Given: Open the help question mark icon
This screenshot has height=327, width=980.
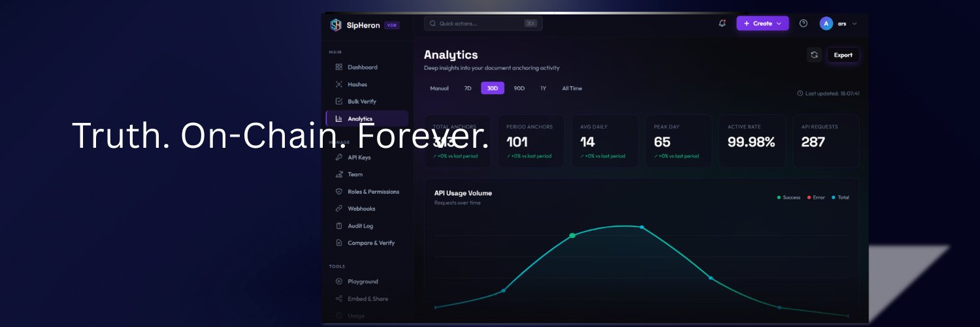Looking at the screenshot, I should (804, 24).
